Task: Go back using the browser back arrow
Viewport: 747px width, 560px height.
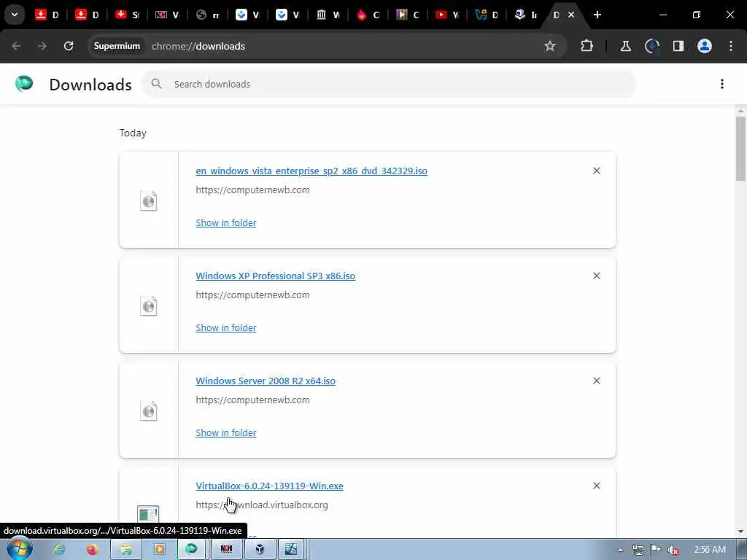Action: pyautogui.click(x=16, y=46)
